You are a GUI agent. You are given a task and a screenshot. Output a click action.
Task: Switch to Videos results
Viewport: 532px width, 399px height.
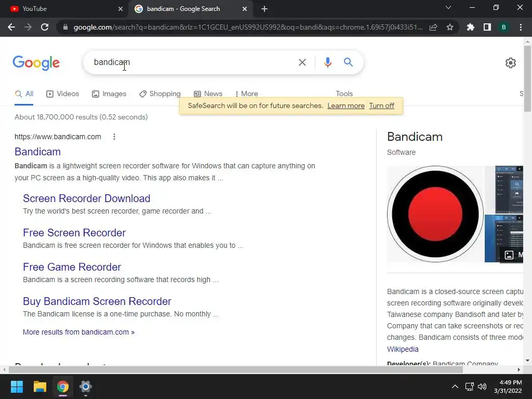pyautogui.click(x=63, y=94)
